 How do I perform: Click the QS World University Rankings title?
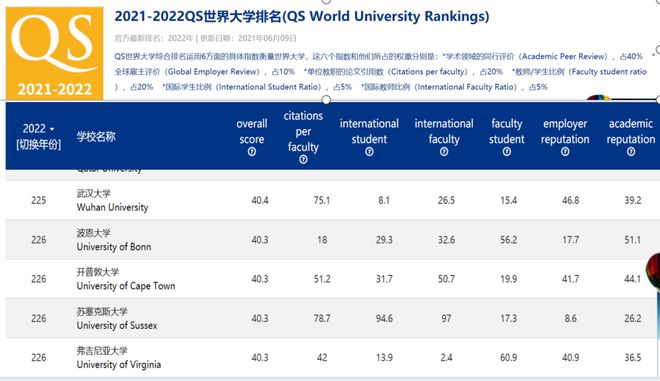pos(302,16)
